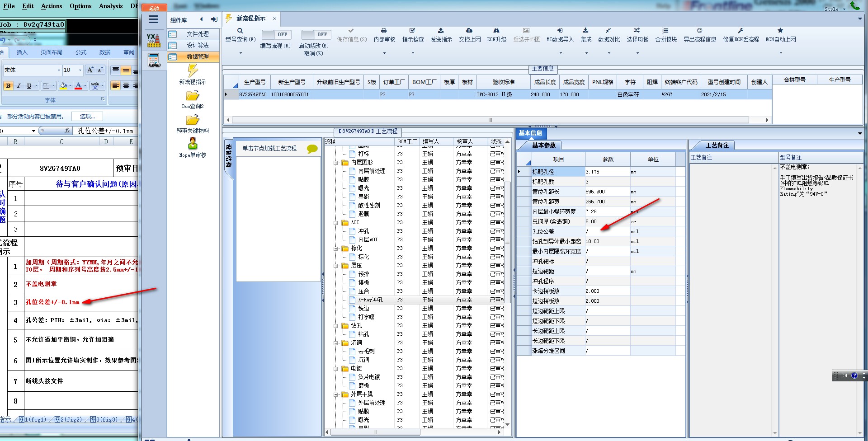Click yellow speech bubble comment icon

click(x=312, y=149)
